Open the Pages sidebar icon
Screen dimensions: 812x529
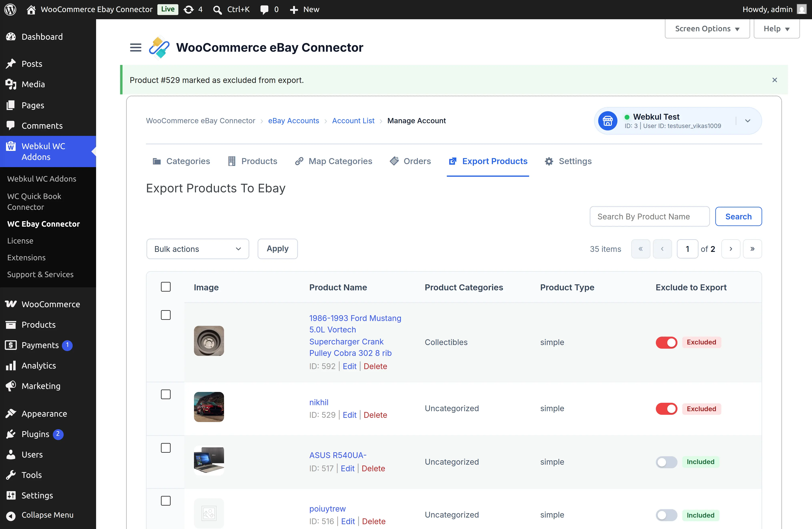11,105
